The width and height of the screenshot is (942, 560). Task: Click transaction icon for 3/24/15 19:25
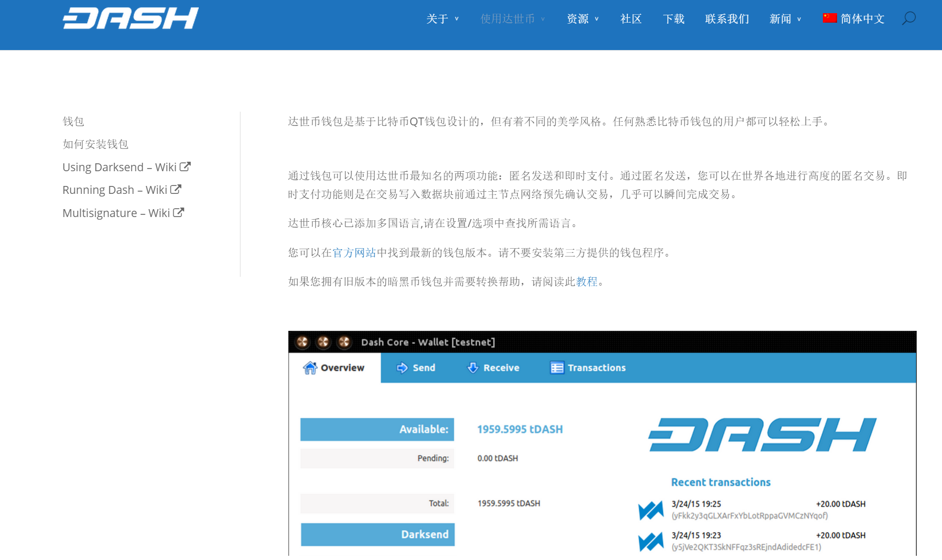tap(651, 510)
